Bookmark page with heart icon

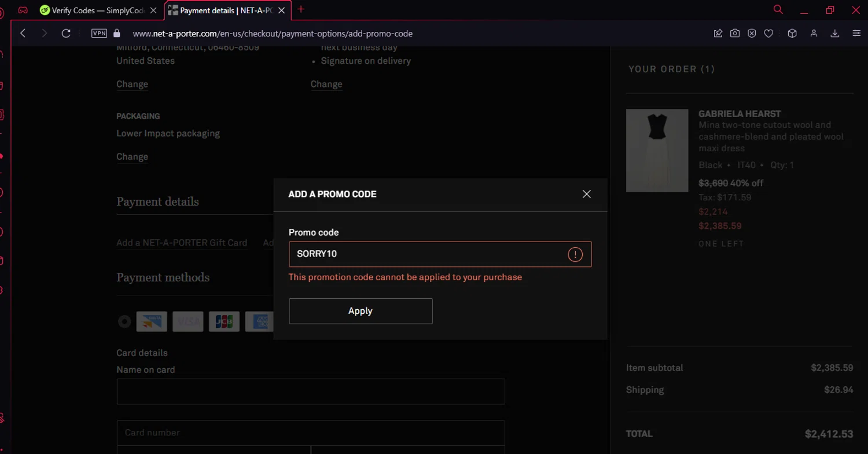coord(768,34)
